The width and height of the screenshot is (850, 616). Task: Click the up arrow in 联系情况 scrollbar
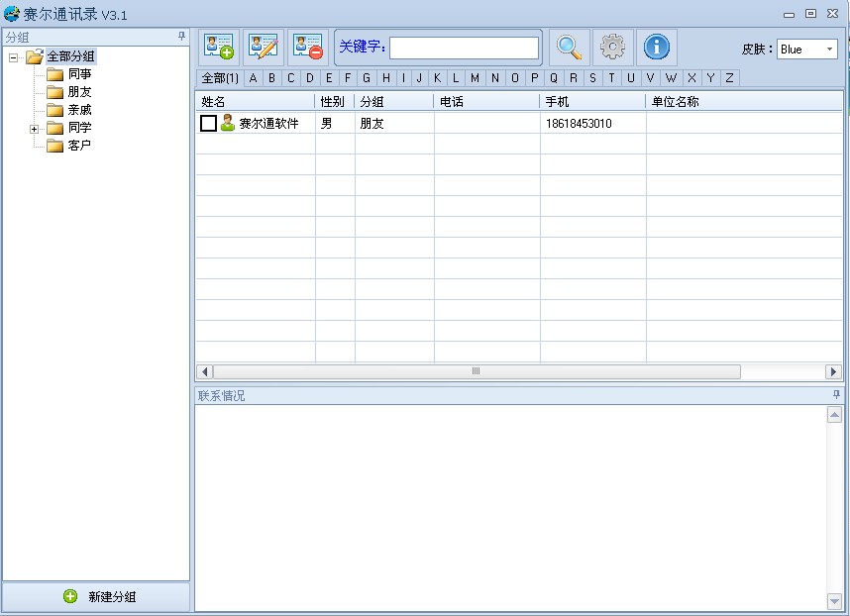834,416
